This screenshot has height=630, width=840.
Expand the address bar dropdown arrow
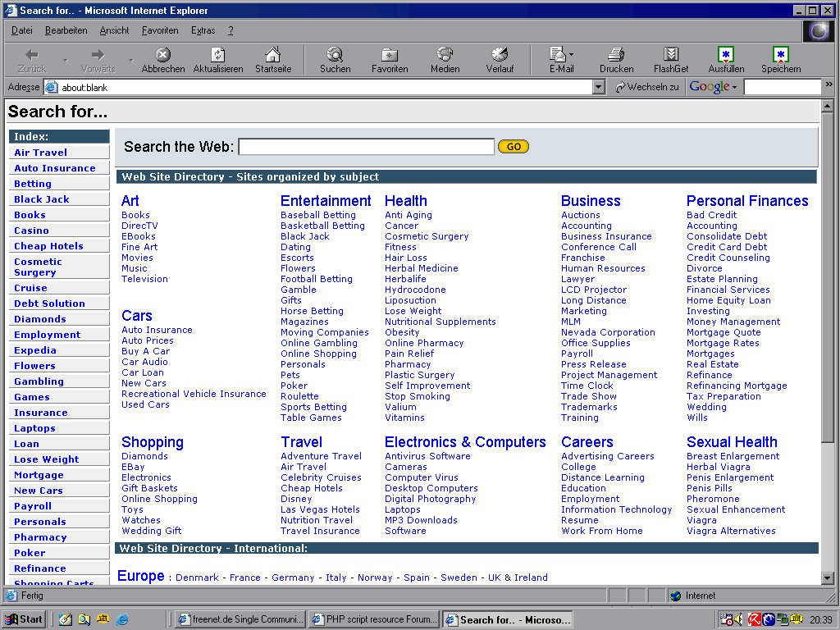598,87
